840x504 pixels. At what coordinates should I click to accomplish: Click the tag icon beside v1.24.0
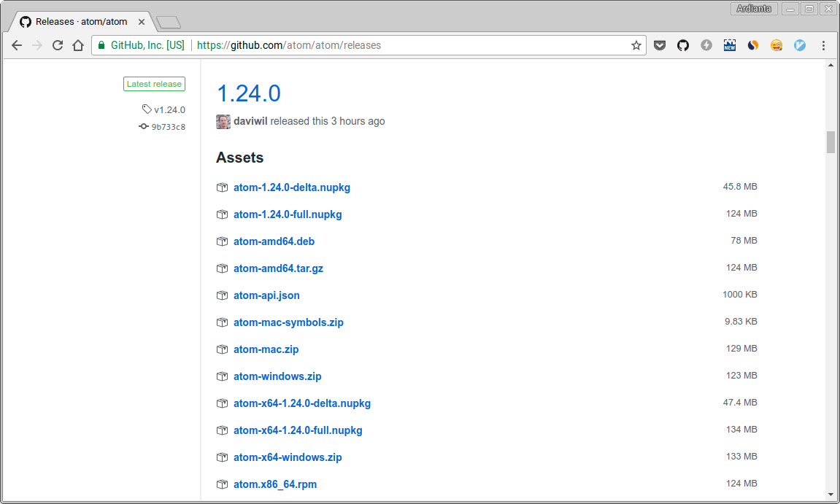coord(145,109)
